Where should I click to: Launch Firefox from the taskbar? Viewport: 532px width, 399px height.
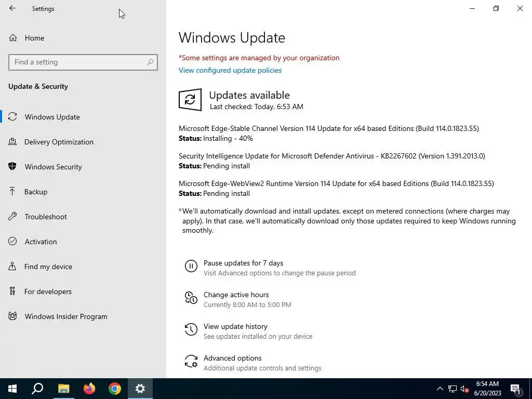tap(89, 389)
